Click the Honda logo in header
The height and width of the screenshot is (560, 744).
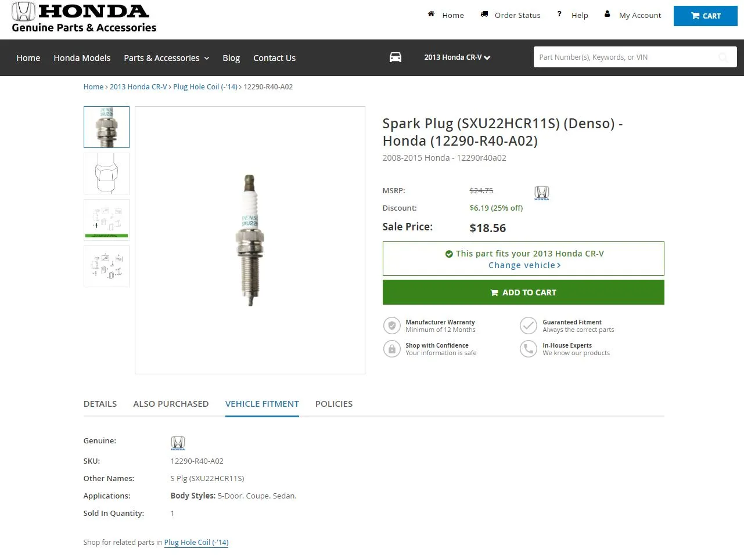click(x=84, y=17)
